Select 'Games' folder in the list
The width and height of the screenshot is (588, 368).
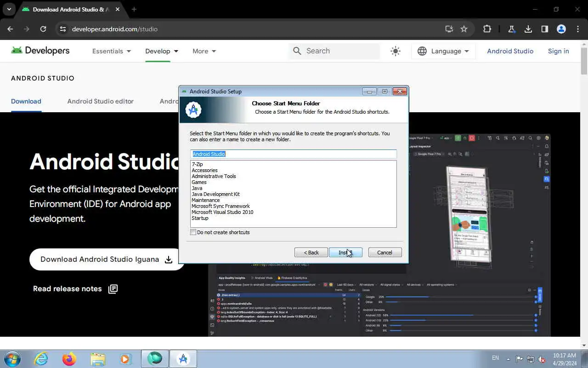pyautogui.click(x=199, y=182)
